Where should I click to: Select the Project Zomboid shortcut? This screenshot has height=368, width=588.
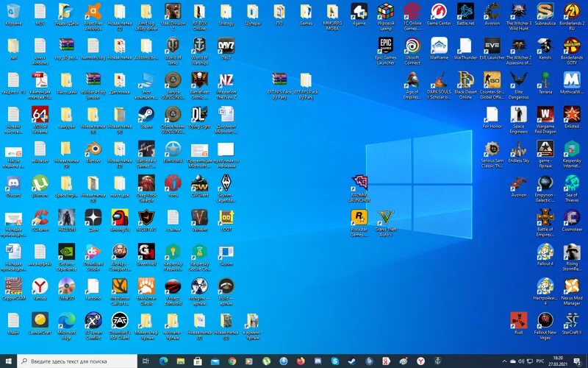click(x=173, y=286)
